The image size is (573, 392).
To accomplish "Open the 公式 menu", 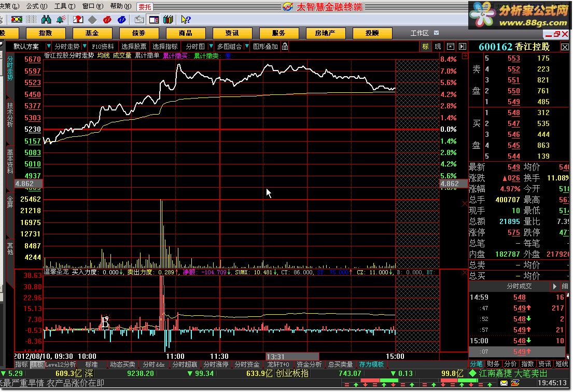I will coord(36,6).
